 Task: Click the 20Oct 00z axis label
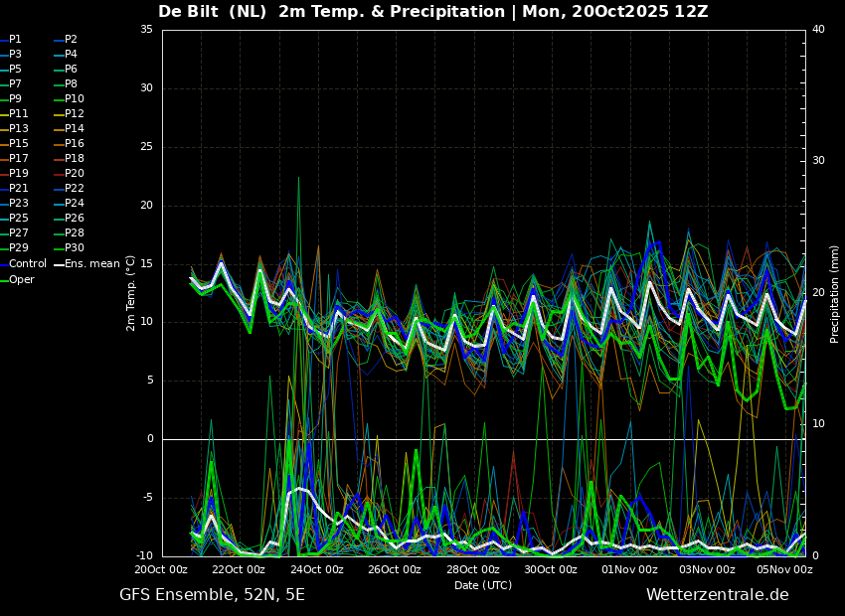[x=161, y=569]
